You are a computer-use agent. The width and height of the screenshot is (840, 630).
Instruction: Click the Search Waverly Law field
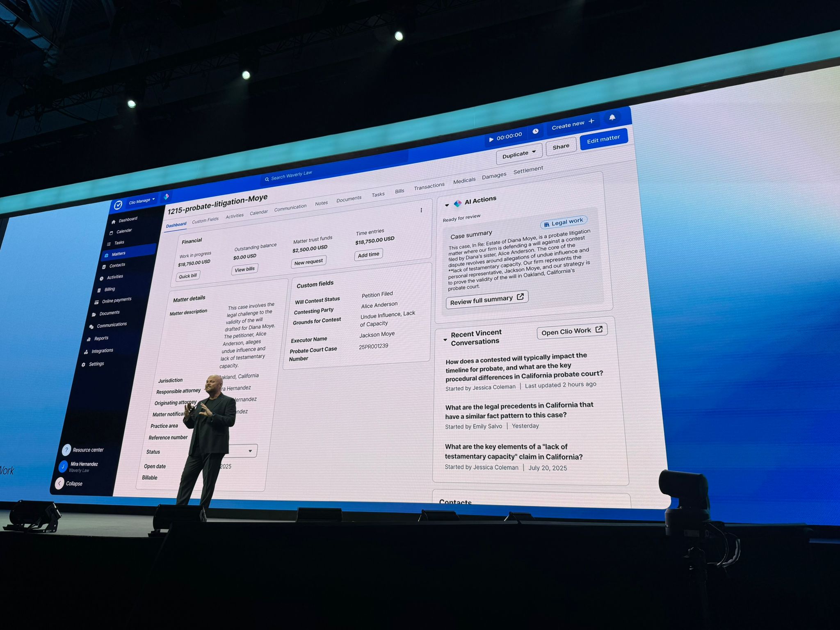pyautogui.click(x=291, y=176)
